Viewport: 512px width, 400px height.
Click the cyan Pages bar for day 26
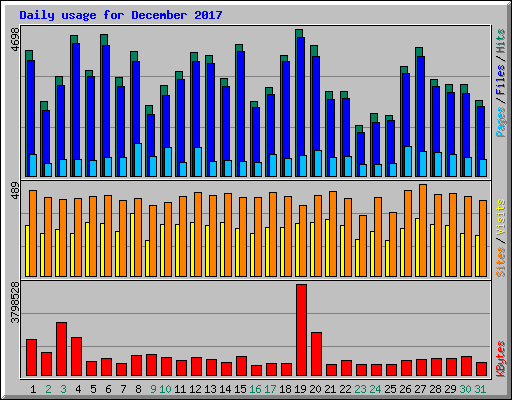pyautogui.click(x=408, y=161)
